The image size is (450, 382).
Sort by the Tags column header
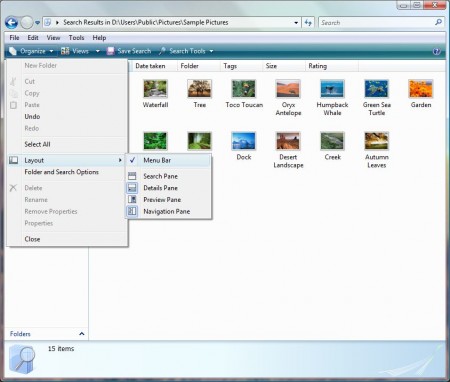242,66
